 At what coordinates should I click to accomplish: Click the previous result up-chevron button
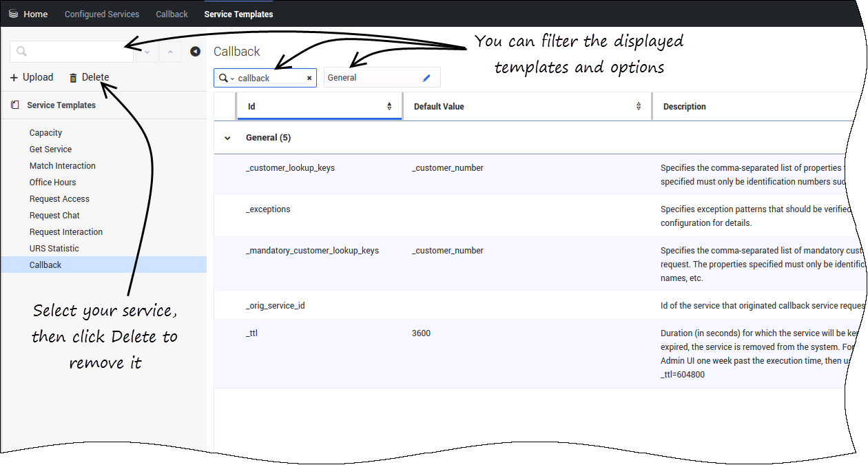[x=170, y=52]
